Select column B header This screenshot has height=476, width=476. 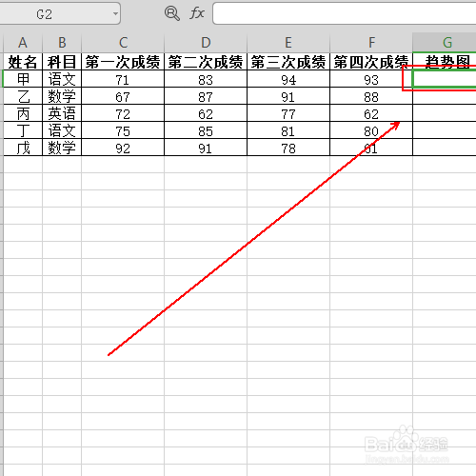(x=62, y=43)
